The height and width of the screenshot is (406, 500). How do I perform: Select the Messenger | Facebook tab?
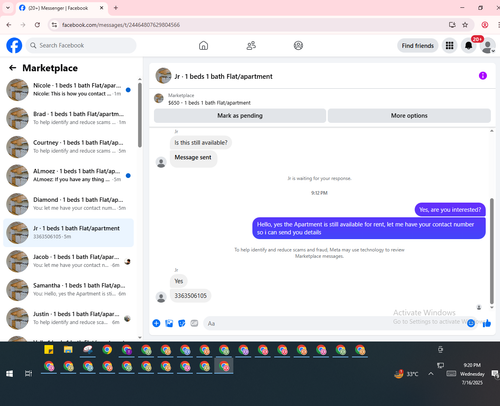coord(62,8)
